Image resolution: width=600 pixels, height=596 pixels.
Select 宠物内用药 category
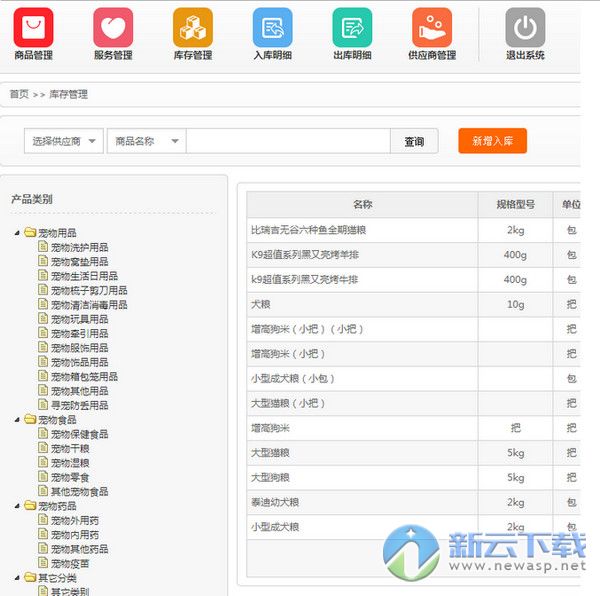[x=75, y=535]
